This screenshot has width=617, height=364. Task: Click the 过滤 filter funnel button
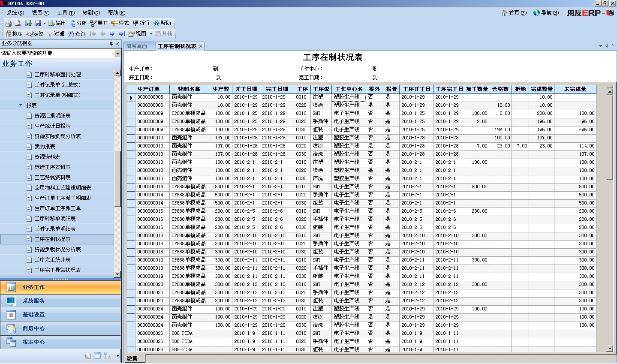[56, 34]
